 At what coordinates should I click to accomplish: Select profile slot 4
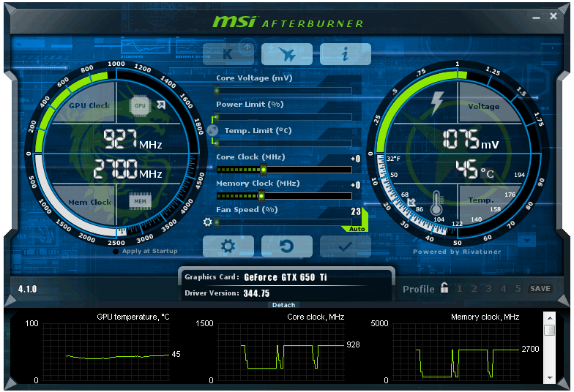(x=504, y=289)
